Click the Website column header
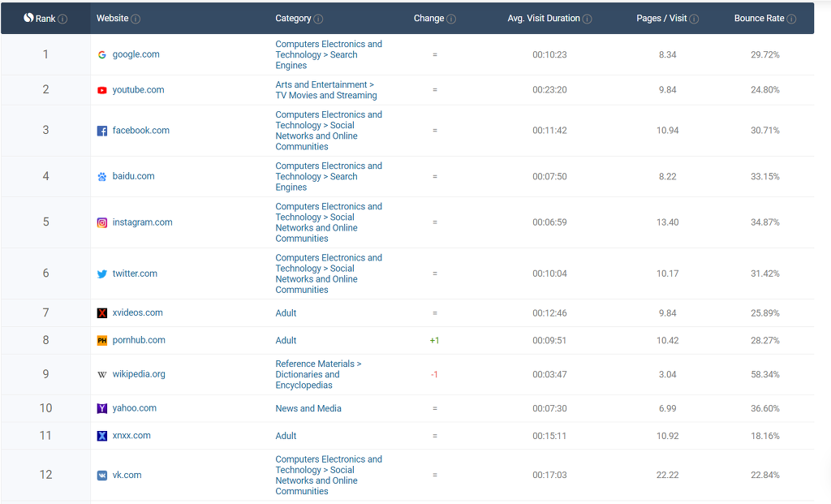The width and height of the screenshot is (831, 504). coord(112,18)
